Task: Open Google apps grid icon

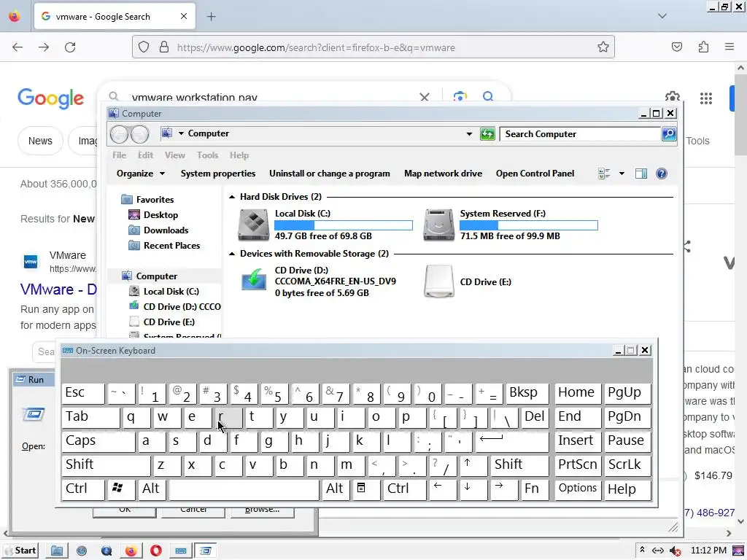Action: point(706,98)
